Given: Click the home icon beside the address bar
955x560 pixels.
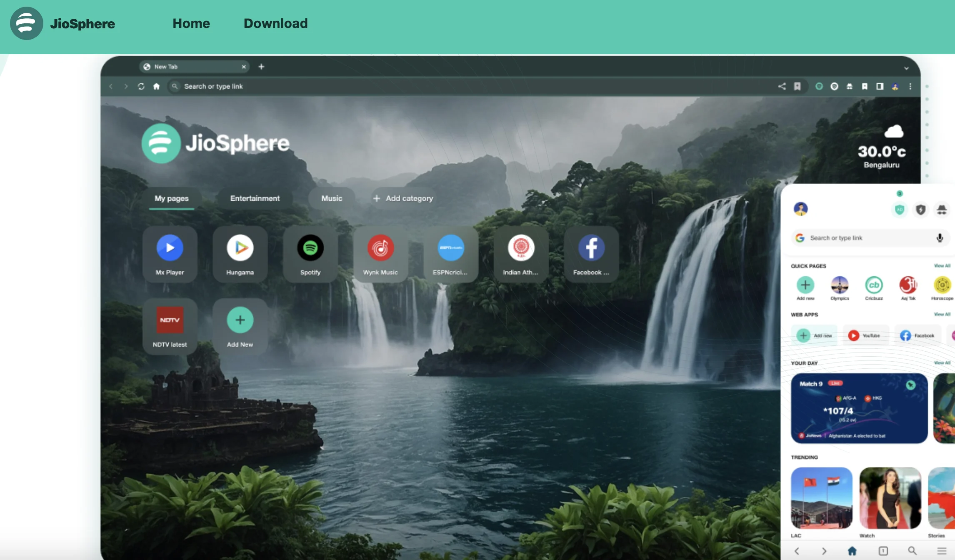Looking at the screenshot, I should (156, 86).
